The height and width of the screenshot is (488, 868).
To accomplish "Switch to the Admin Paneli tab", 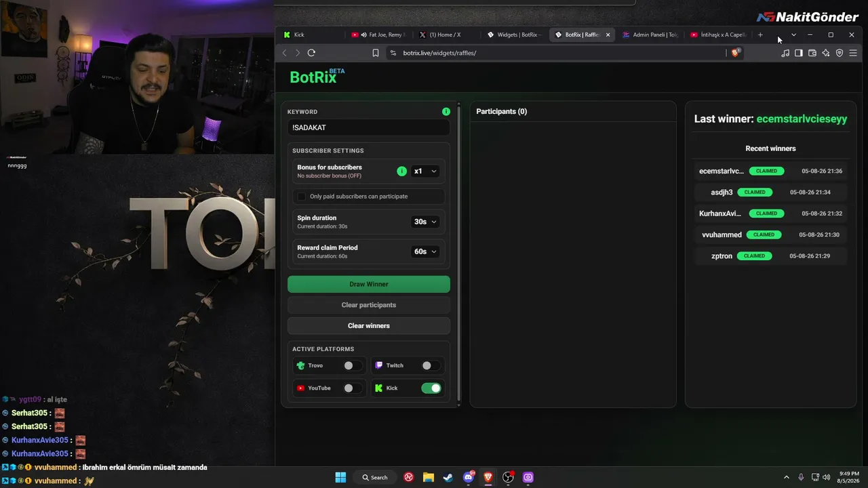I will click(651, 35).
